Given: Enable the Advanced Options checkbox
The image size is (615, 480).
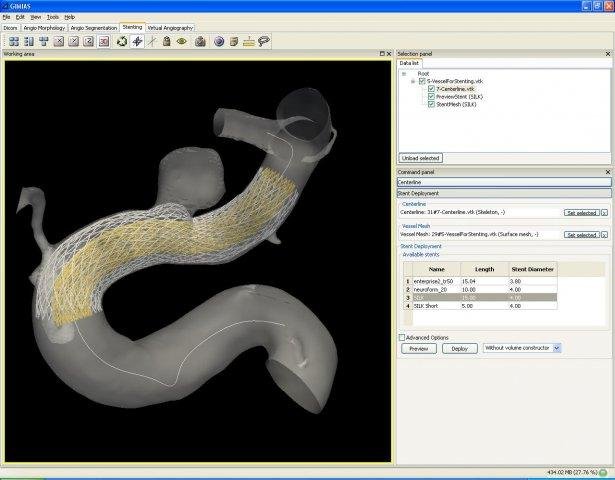Looking at the screenshot, I should [402, 337].
